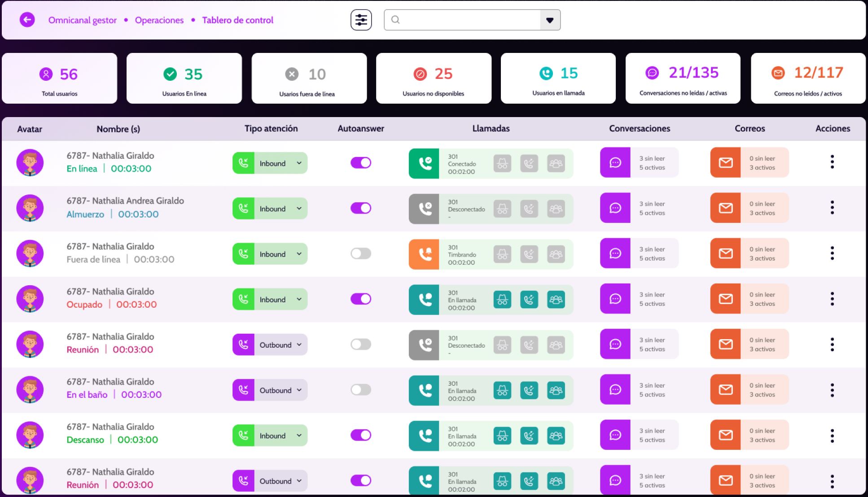Click spy listen icon in Ocupado row
Image resolution: width=868 pixels, height=497 pixels.
pos(502,300)
